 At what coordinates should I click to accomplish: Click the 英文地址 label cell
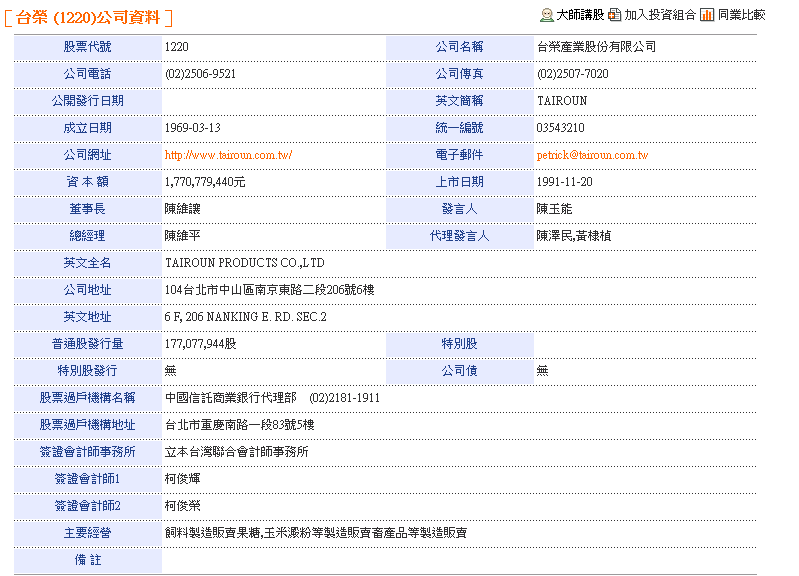[88, 317]
